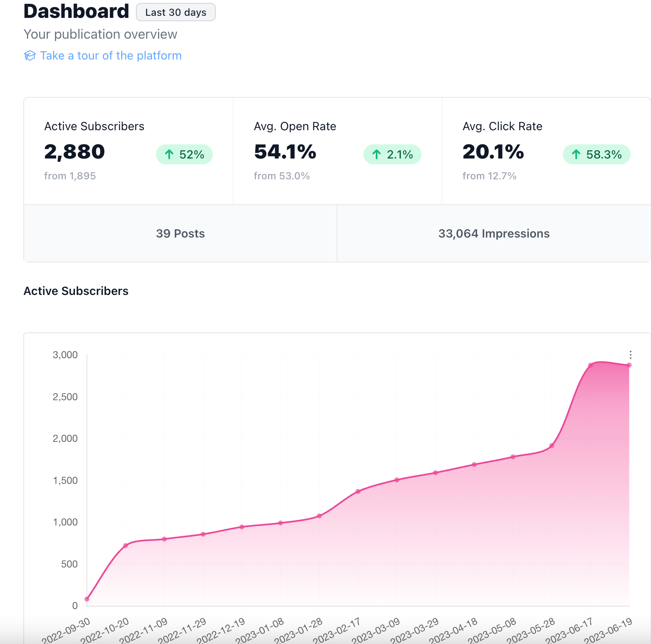Click the 2023-01-28 data point
651x644 pixels.
point(319,516)
